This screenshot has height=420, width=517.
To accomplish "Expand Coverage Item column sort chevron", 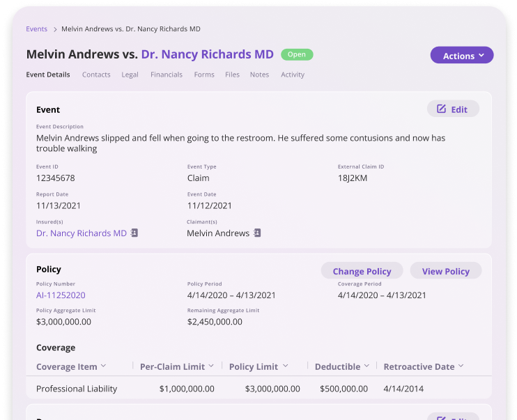I will 103,366.
